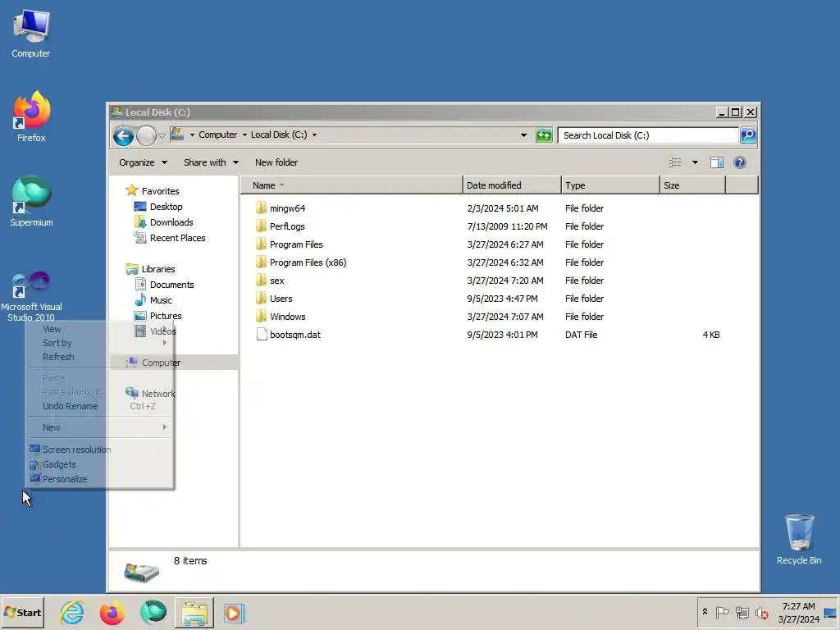Sort by the Date modified column header
The image size is (840, 630).
[x=512, y=185]
